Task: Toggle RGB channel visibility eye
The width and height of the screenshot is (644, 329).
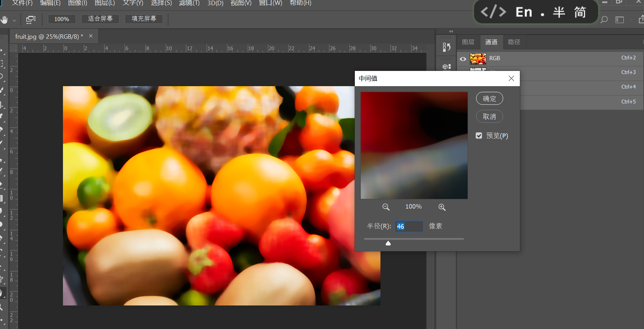Action: 463,59
